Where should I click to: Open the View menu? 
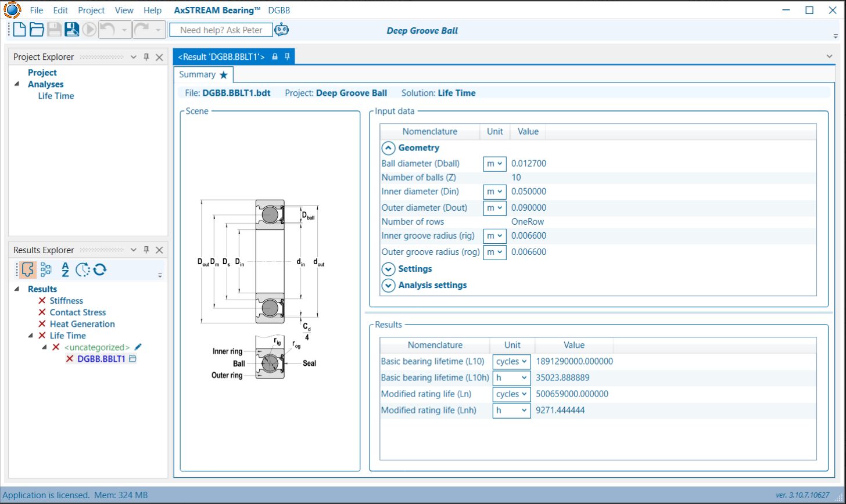pos(124,10)
